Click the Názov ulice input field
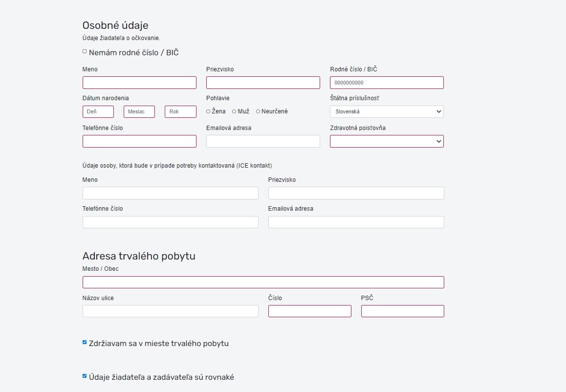Viewport: 566px width, 392px height. (x=171, y=311)
